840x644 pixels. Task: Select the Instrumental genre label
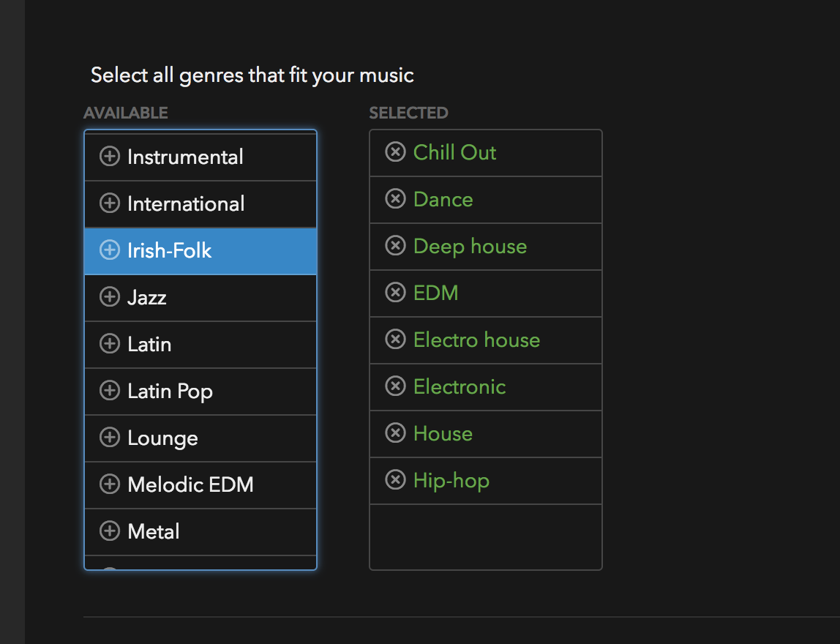[x=185, y=157]
